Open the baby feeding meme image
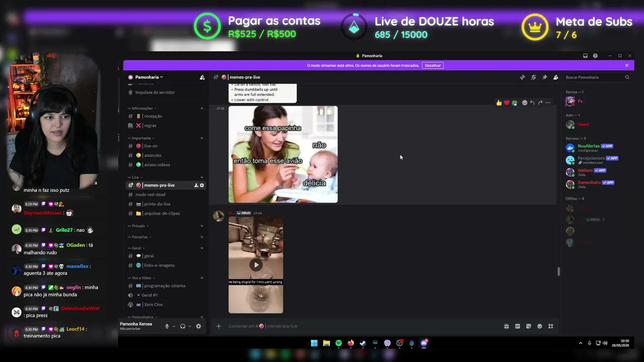The image size is (644, 362). click(x=283, y=154)
